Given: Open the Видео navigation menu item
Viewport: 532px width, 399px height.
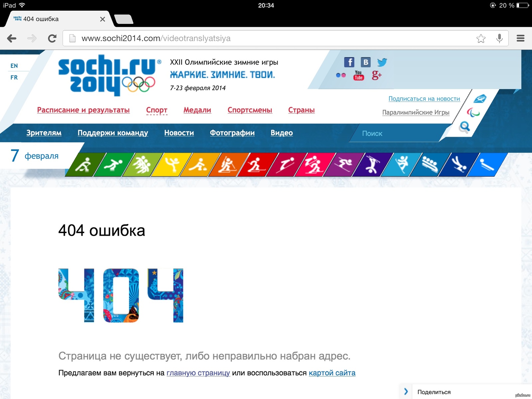Looking at the screenshot, I should pyautogui.click(x=282, y=133).
